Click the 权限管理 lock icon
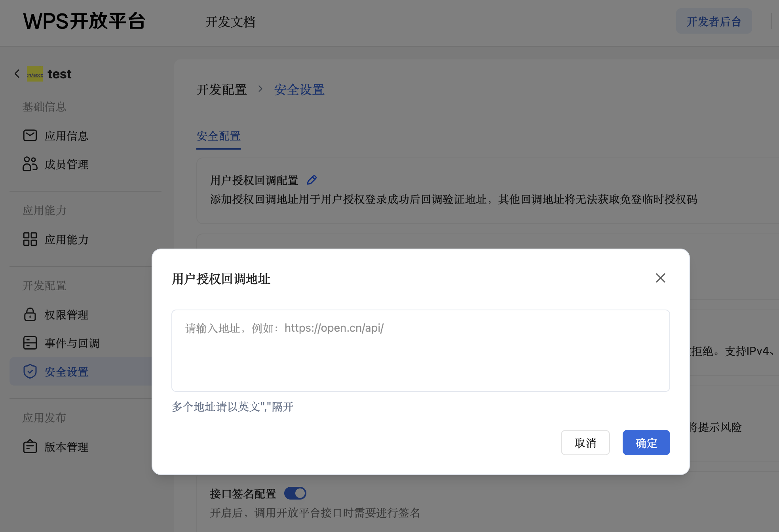The image size is (779, 532). (x=29, y=315)
